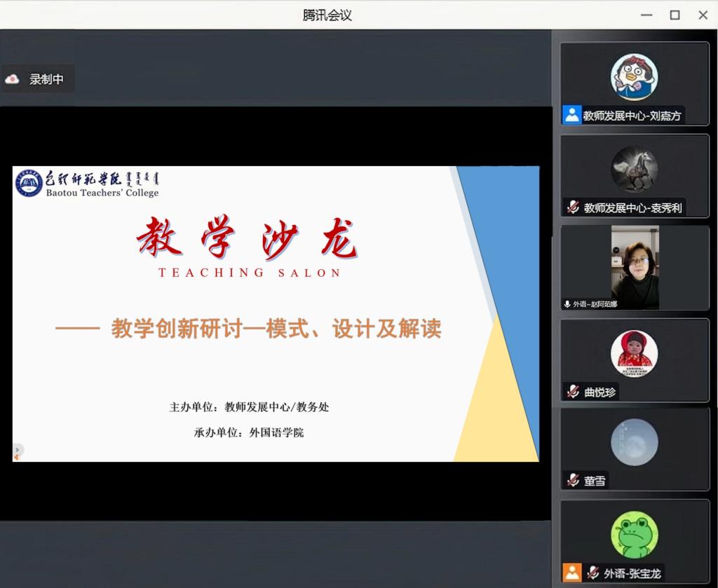Click the muted microphone icon beside 袁秀利
718x588 pixels.
pos(573,207)
